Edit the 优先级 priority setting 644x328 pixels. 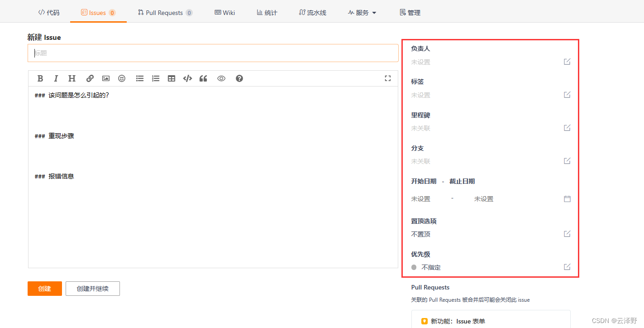tap(567, 267)
